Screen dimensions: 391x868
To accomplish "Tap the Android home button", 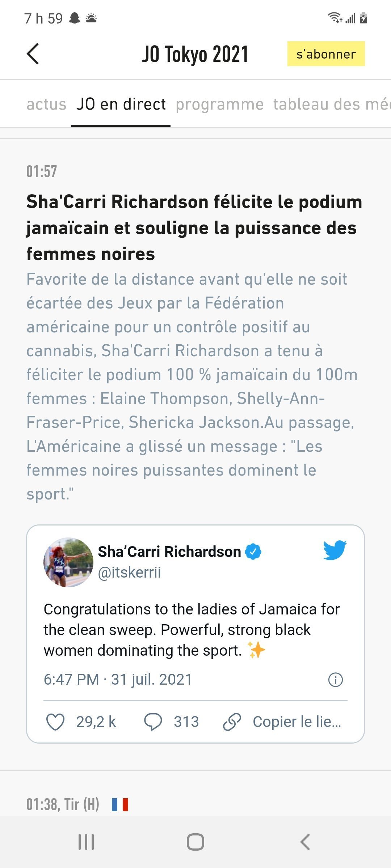I will [195, 842].
